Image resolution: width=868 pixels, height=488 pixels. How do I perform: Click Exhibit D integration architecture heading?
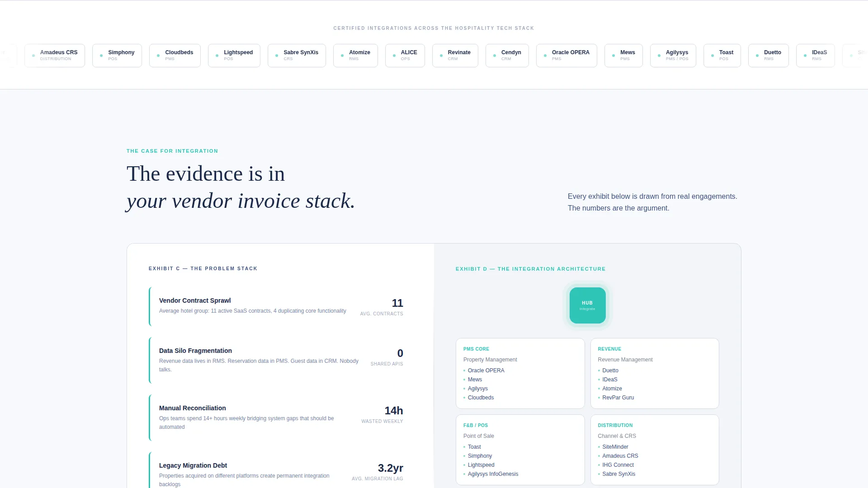531,269
